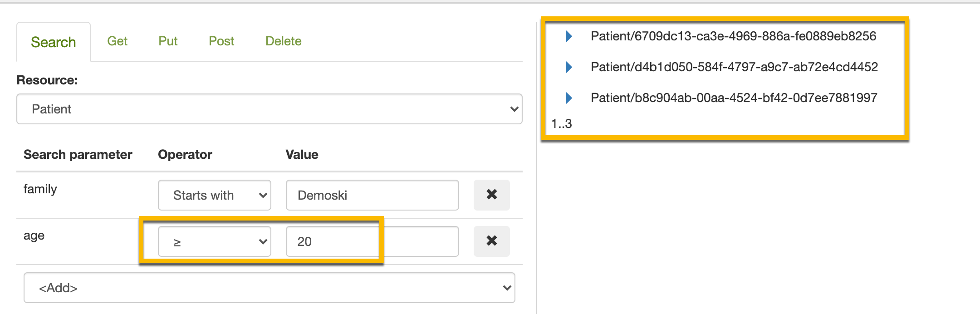Image resolution: width=980 pixels, height=314 pixels.
Task: Click the 1..3 results count text
Action: [x=561, y=123]
